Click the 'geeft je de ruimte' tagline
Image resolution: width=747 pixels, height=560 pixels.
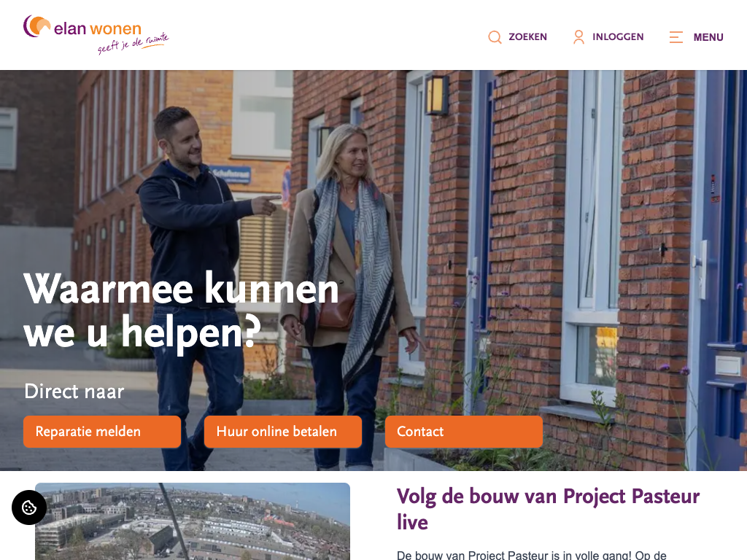click(133, 43)
